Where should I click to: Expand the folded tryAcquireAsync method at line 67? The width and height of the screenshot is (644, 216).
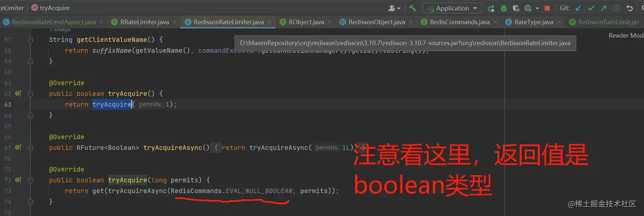(31, 147)
